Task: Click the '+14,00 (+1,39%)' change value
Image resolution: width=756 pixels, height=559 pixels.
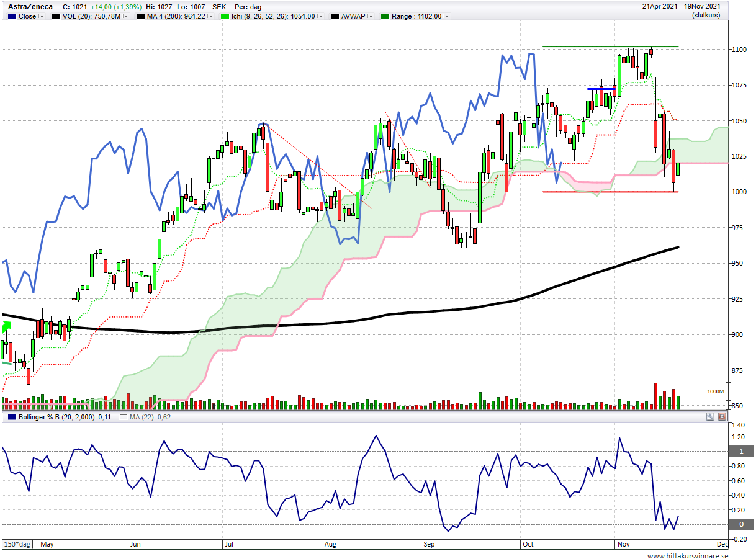Action: click(116, 7)
